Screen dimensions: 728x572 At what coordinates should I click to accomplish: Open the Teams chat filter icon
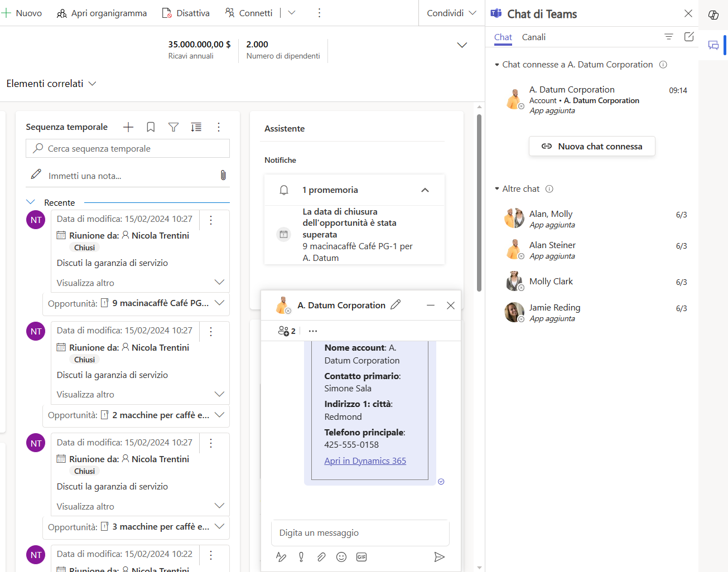669,36
